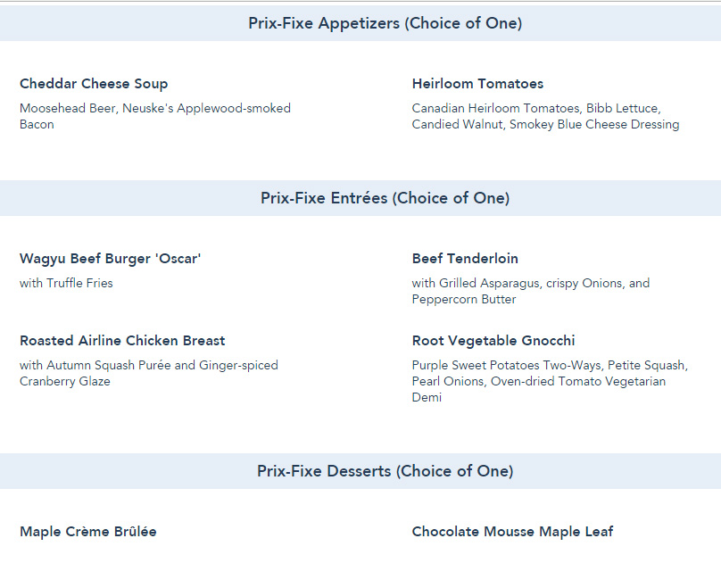Click the Prix-Fixe Desserts section header
This screenshot has width=721, height=588.
pyautogui.click(x=385, y=471)
